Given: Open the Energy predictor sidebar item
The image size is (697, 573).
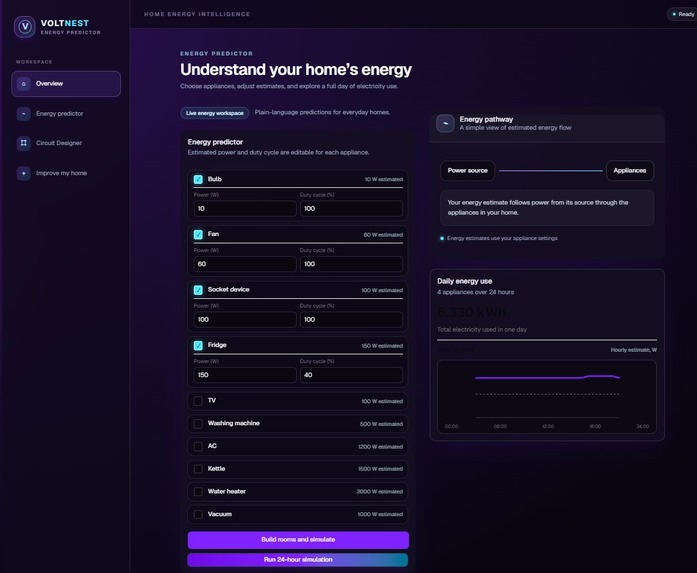Looking at the screenshot, I should click(x=66, y=114).
